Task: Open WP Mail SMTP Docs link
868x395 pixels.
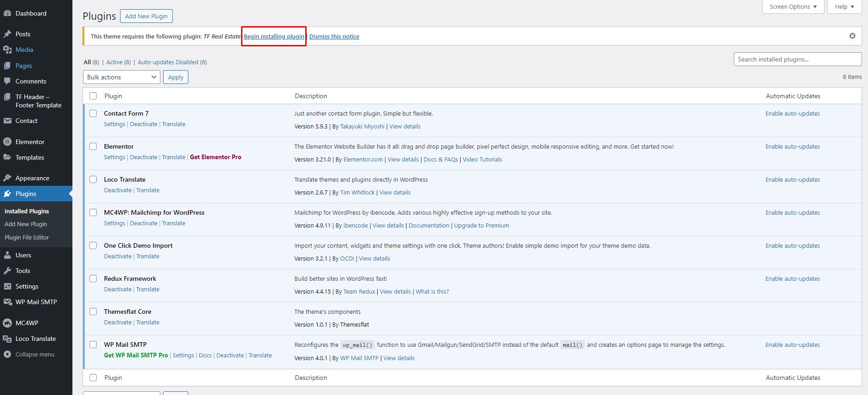Action: [205, 356]
